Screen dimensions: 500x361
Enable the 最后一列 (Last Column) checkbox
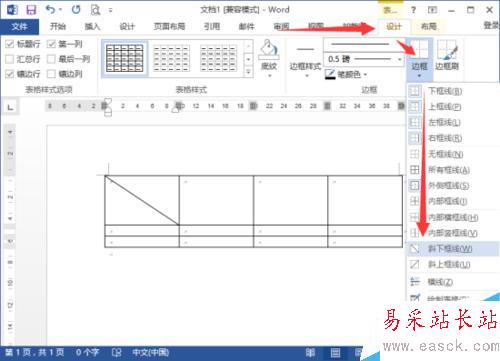coord(51,59)
